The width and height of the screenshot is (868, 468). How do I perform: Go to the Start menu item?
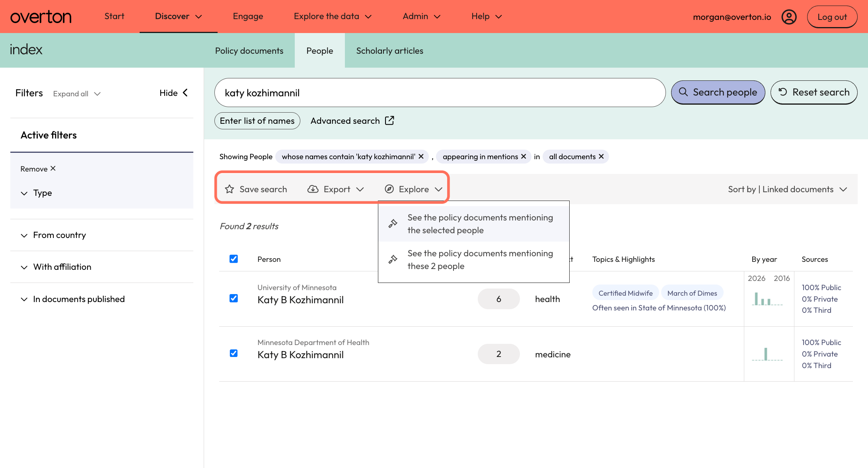114,16
